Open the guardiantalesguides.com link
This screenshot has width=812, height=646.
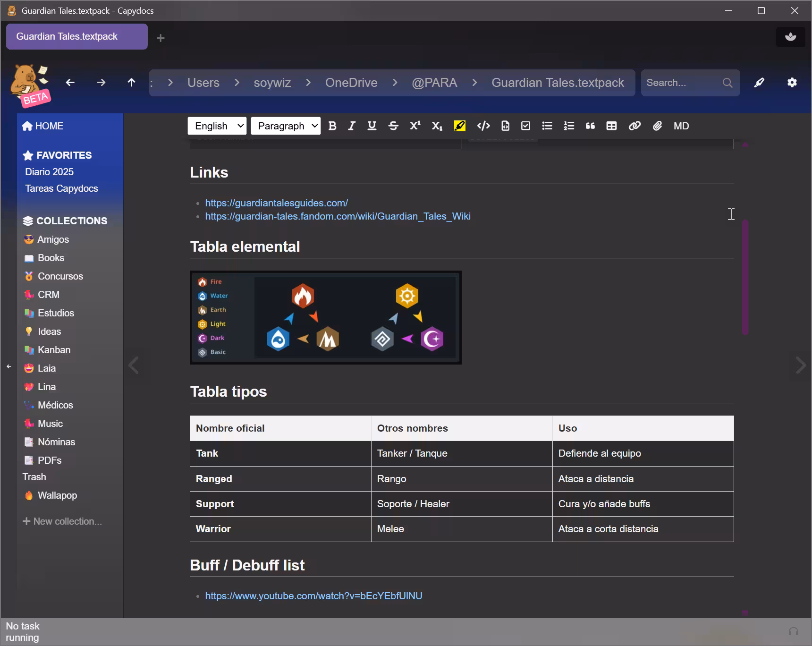pyautogui.click(x=276, y=203)
